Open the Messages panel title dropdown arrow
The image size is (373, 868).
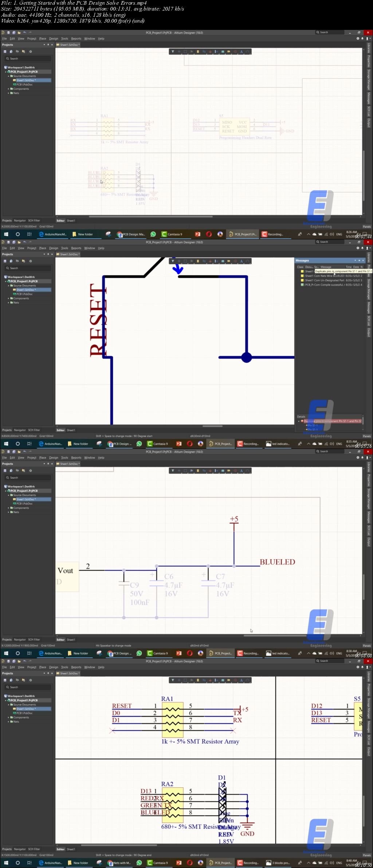pyautogui.click(x=355, y=261)
